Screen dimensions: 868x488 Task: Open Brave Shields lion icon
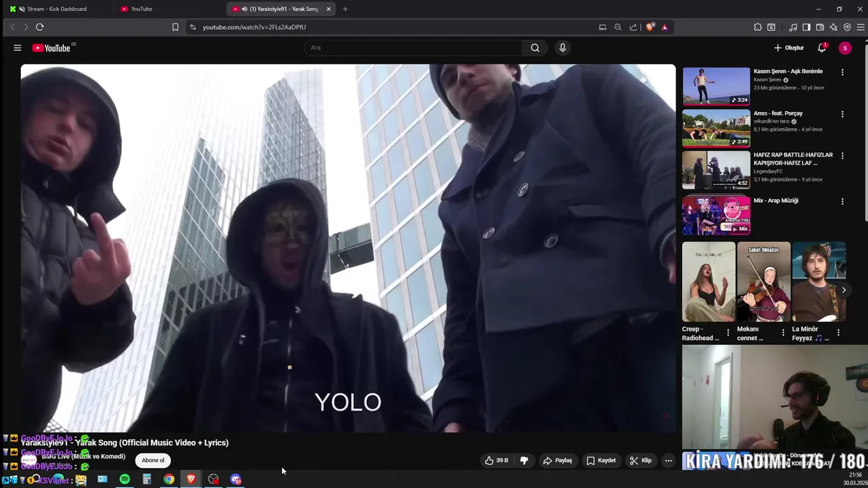pyautogui.click(x=650, y=27)
